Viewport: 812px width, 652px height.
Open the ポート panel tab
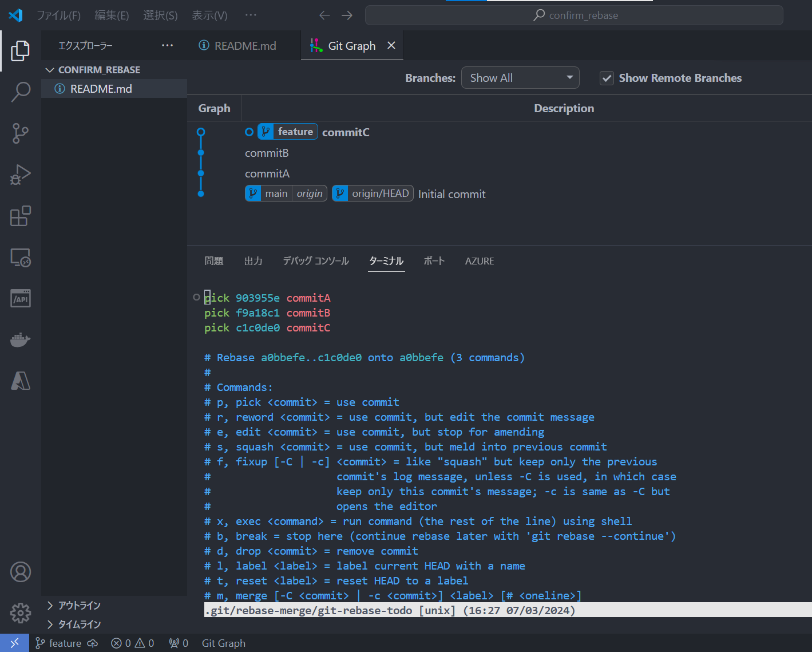tap(434, 261)
